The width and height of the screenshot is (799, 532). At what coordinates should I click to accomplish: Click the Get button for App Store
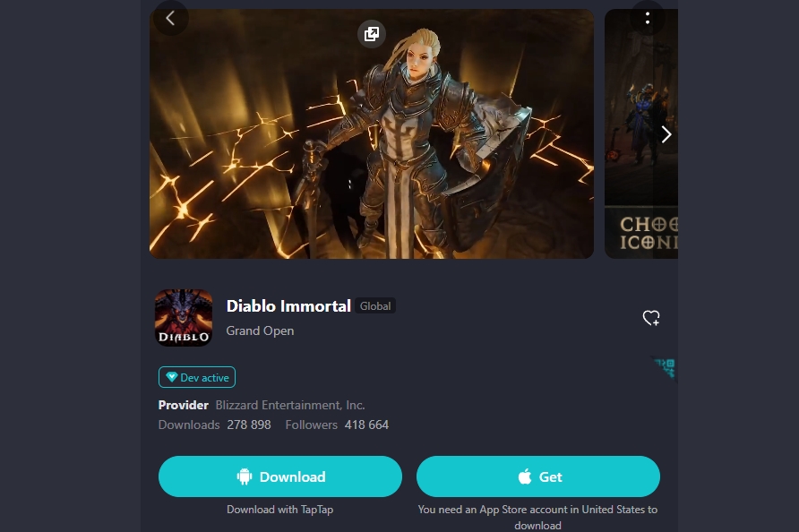[538, 476]
